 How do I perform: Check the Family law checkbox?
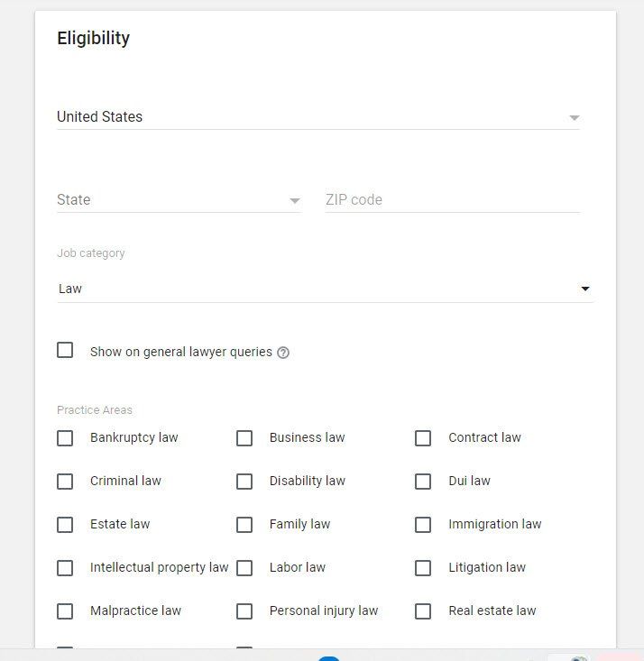pos(244,525)
